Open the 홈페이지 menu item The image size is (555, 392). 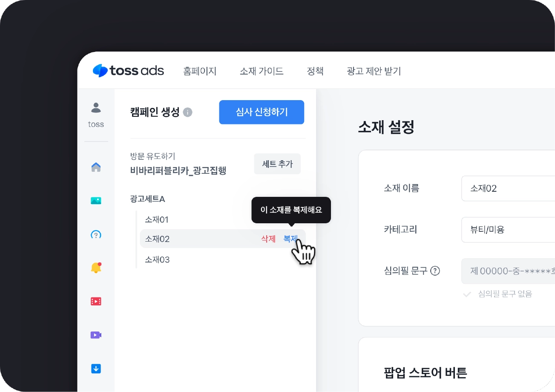[x=200, y=71]
